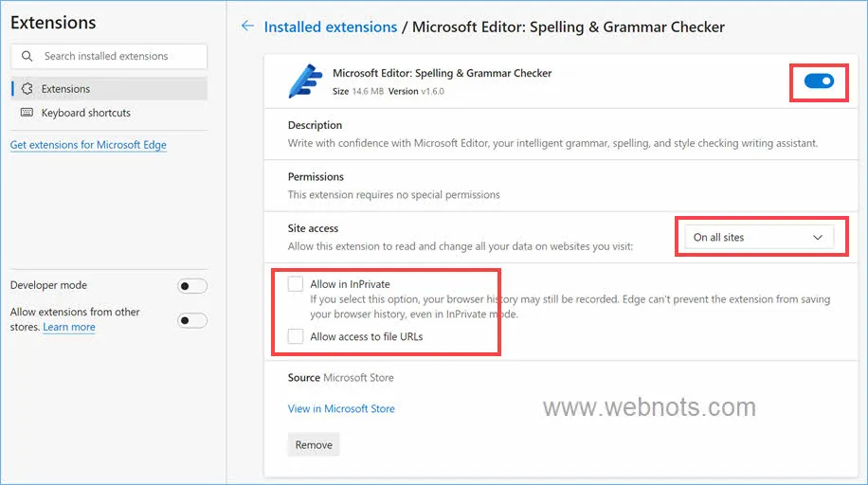868x485 pixels.
Task: Enable Allow extensions from other stores switch
Action: (192, 320)
